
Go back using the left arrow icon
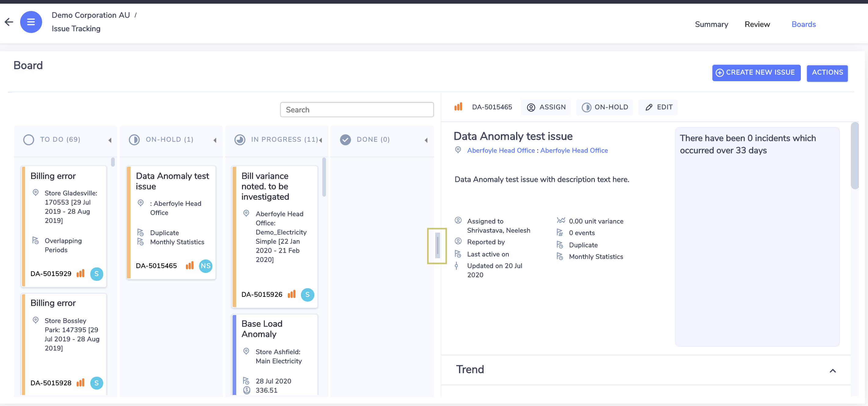pyautogui.click(x=9, y=22)
